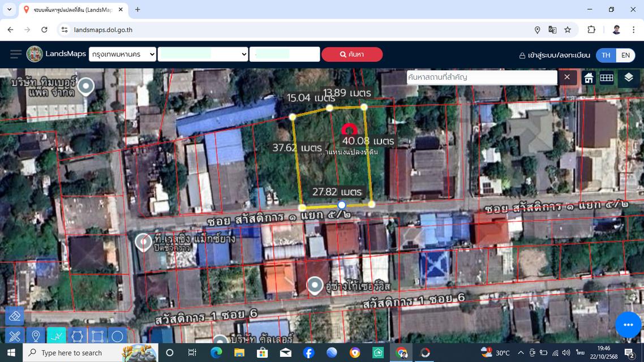Click the ค้นหาสถานที่สำคัญ place search field
The height and width of the screenshot is (362, 644).
coord(482,77)
